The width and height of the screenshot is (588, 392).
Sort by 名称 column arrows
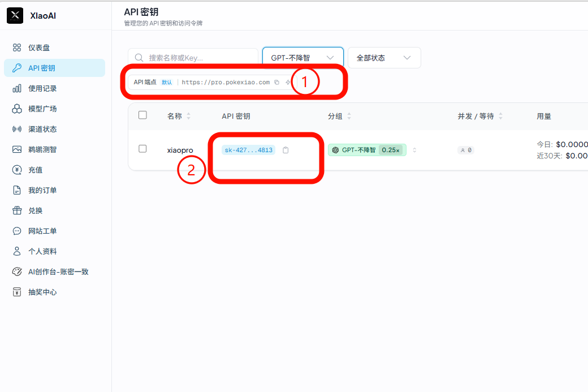(189, 117)
